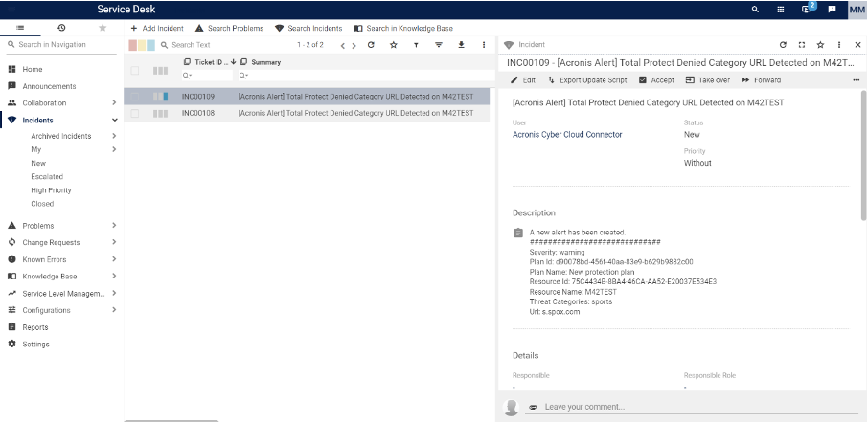The height and width of the screenshot is (423, 868).
Task: Open New incidents subitem
Action: [x=38, y=163]
